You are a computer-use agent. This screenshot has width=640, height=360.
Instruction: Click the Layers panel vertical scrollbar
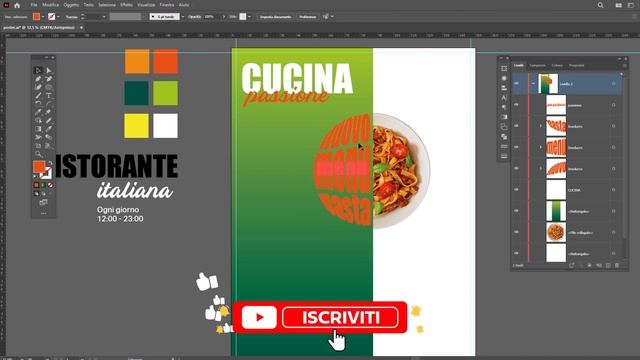[x=623, y=163]
